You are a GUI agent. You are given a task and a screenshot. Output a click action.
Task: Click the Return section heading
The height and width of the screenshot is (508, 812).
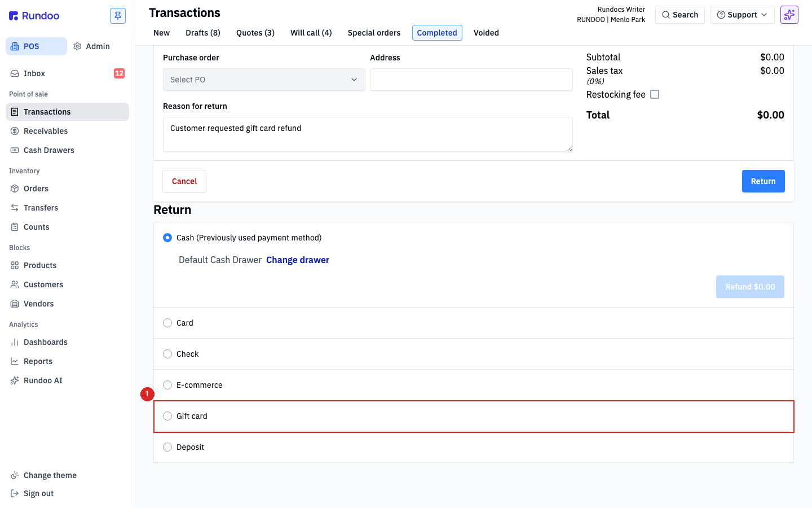[x=173, y=209]
